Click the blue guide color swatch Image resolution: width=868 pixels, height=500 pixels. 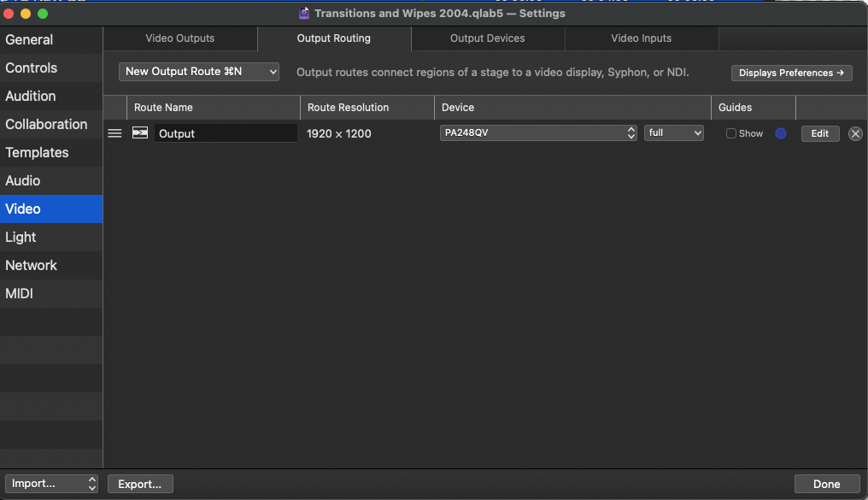(x=780, y=133)
